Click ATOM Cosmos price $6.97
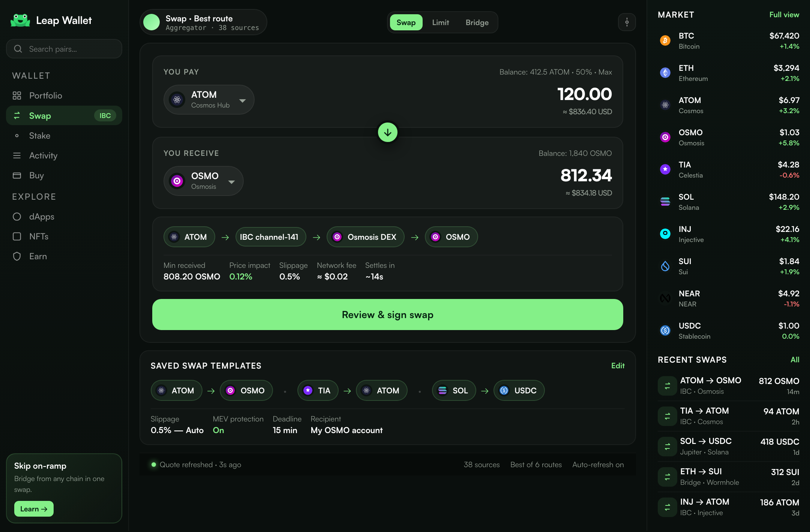The height and width of the screenshot is (532, 810). (x=789, y=100)
